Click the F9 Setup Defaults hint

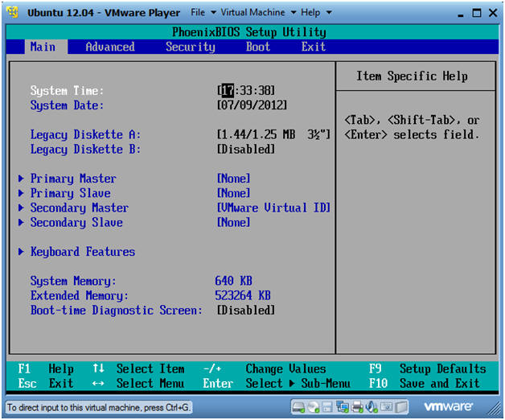pyautogui.click(x=427, y=369)
